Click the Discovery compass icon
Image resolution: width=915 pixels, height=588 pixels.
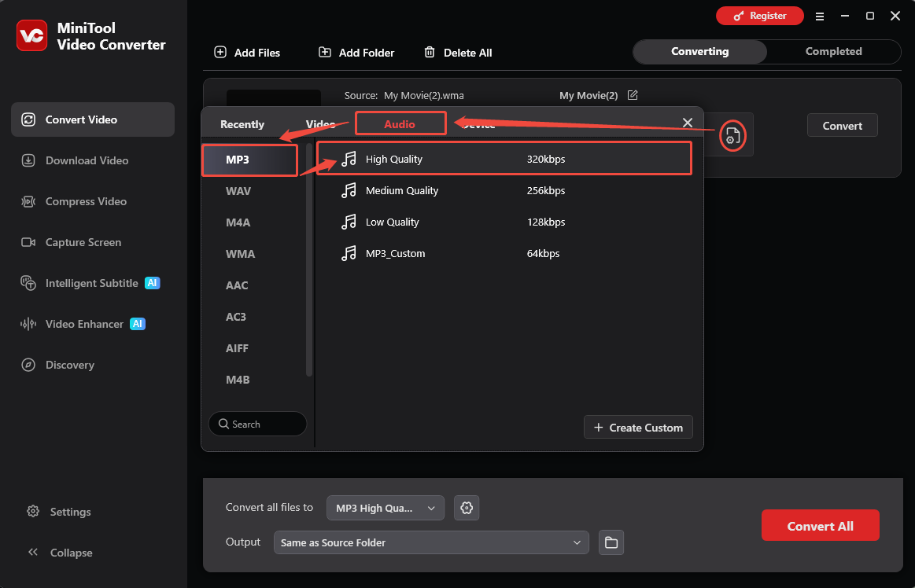click(x=28, y=365)
